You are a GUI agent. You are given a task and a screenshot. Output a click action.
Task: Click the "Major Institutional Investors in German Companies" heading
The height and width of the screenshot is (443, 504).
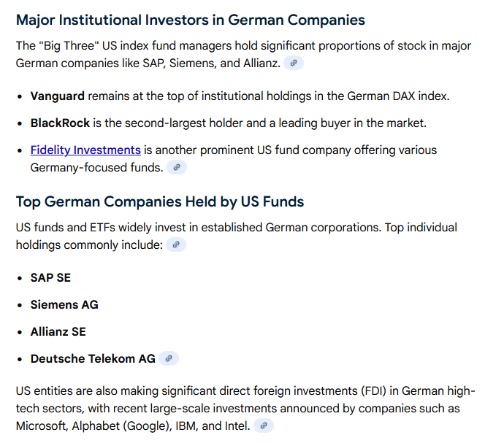[x=190, y=20]
